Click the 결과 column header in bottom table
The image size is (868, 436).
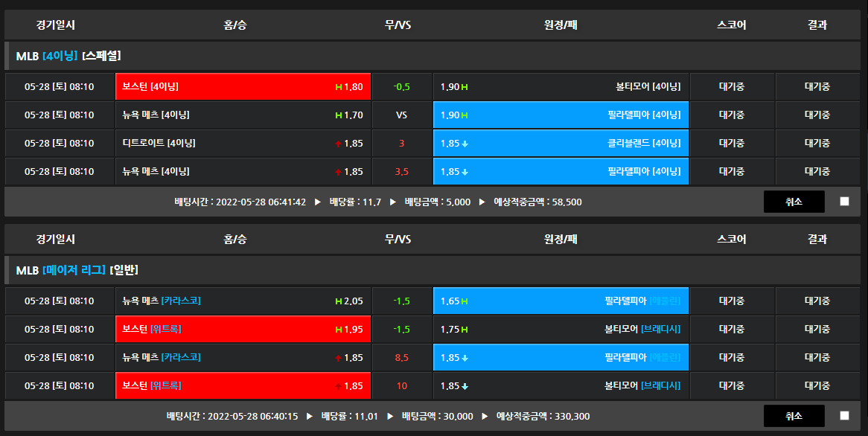click(x=817, y=240)
